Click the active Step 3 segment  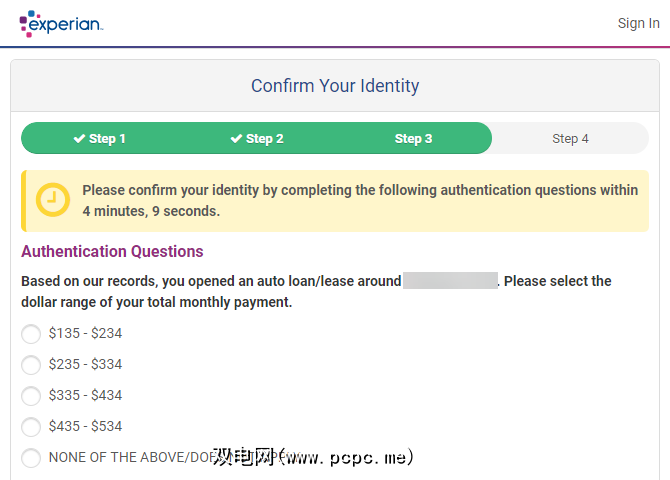(413, 139)
